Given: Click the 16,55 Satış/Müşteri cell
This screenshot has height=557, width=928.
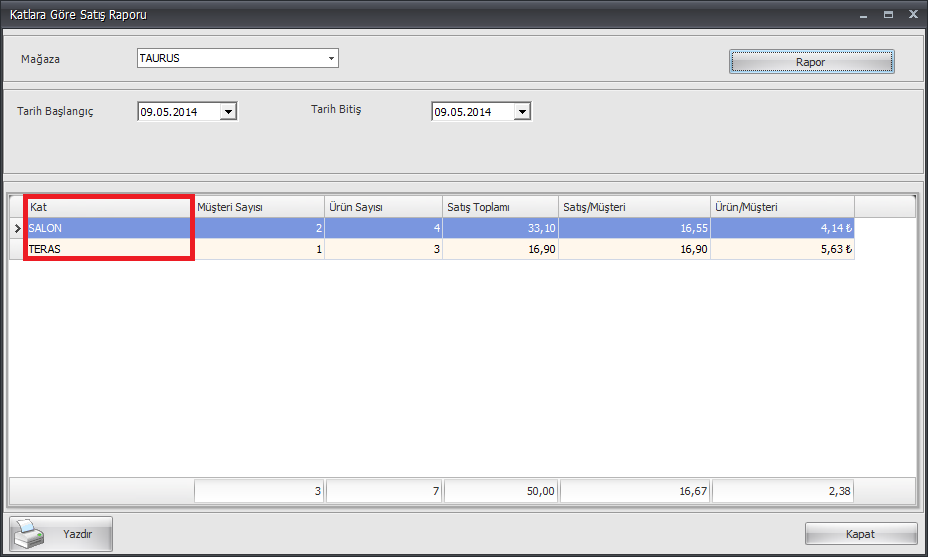Looking at the screenshot, I should [634, 228].
